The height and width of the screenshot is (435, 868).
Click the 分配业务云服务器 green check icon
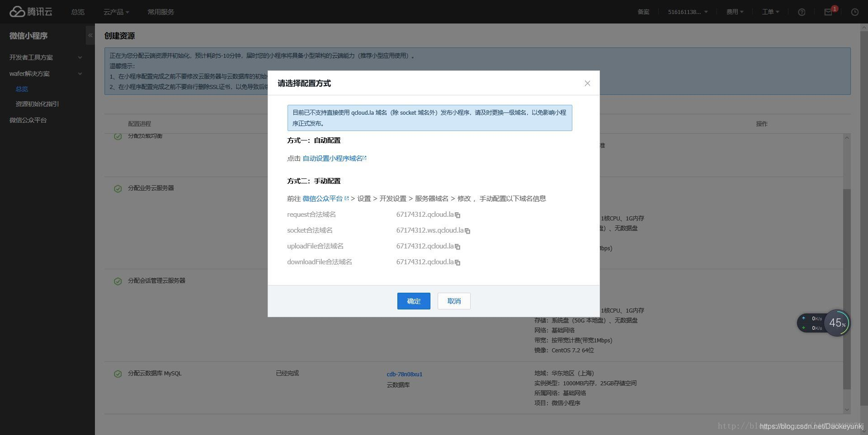click(118, 188)
